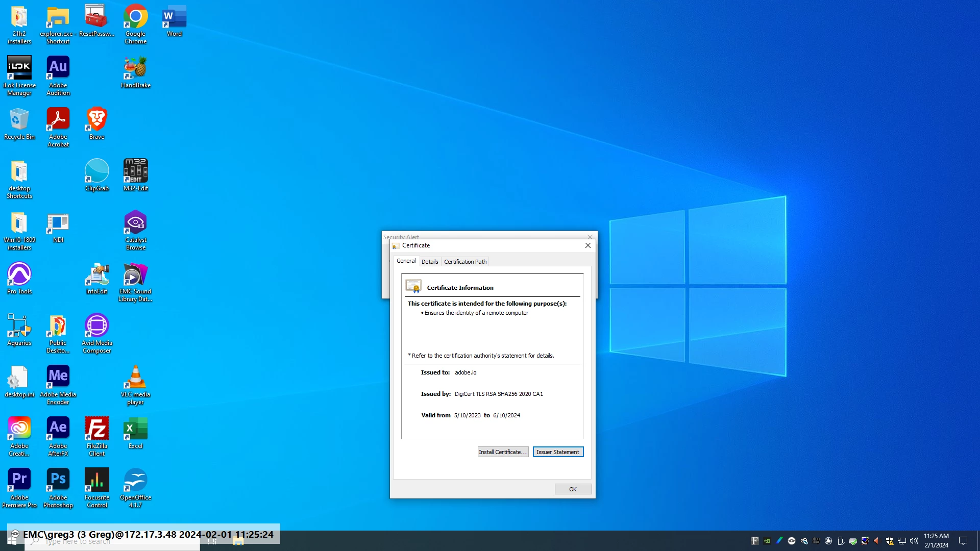This screenshot has height=551, width=980.
Task: Open the Certification Path tab
Action: tap(465, 262)
